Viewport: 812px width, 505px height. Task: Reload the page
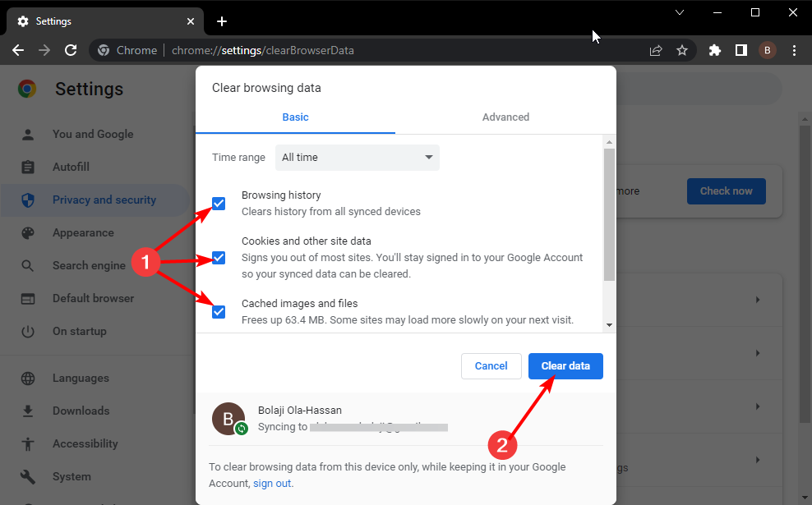coord(71,50)
